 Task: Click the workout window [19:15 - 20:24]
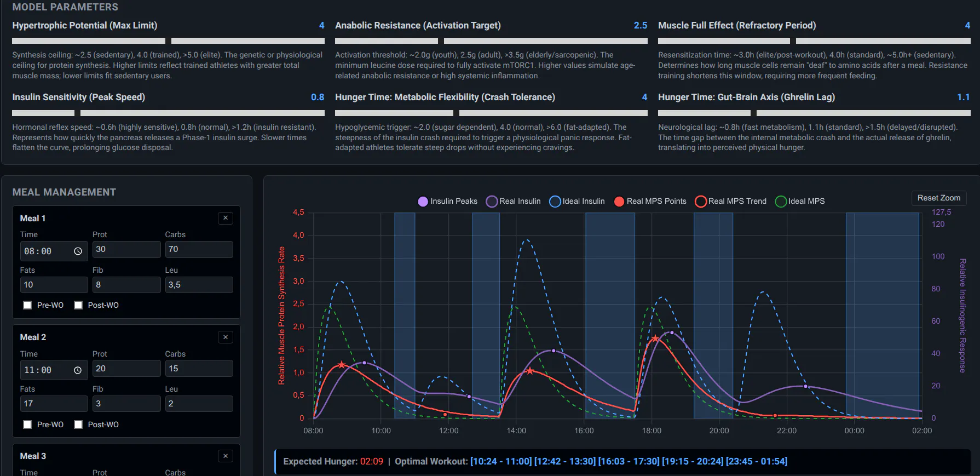coord(693,461)
